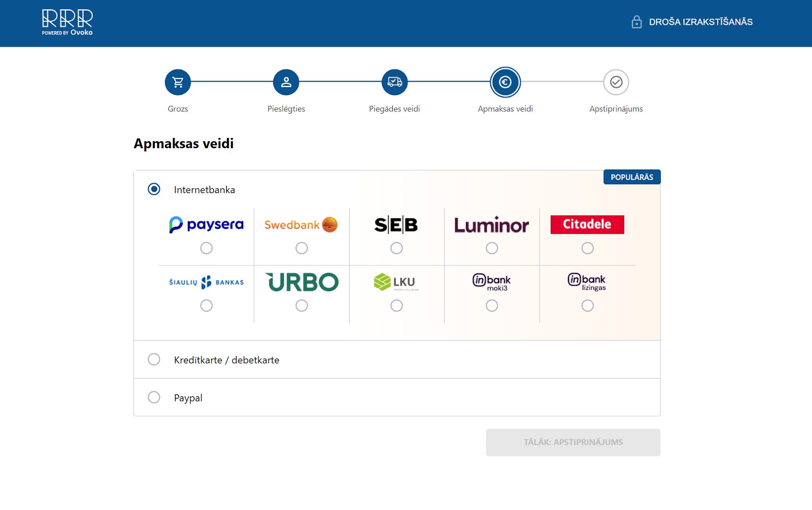Choose Citadele radio option
Image resolution: width=812 pixels, height=510 pixels.
[x=587, y=248]
